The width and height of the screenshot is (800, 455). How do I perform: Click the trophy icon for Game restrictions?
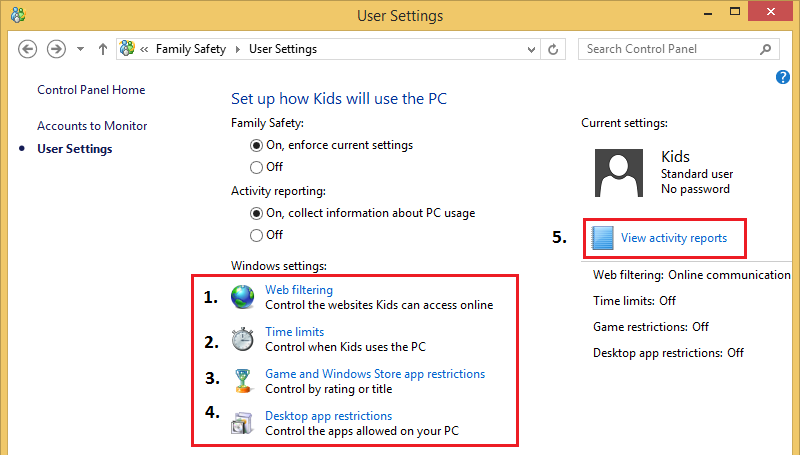243,381
